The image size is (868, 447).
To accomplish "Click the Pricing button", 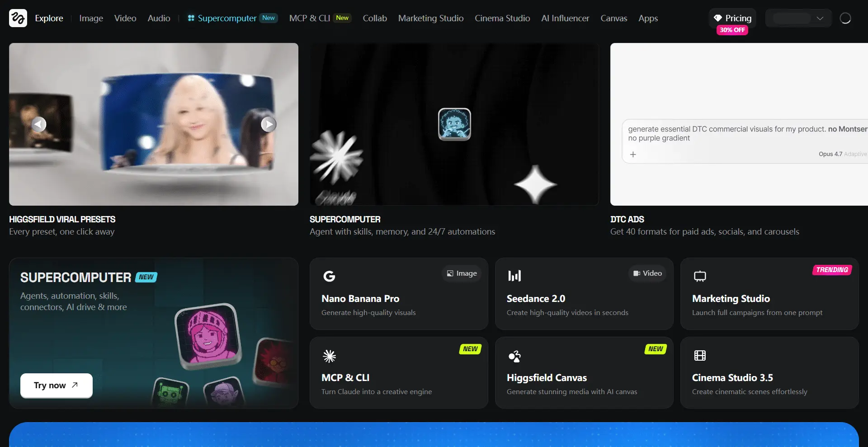I will (x=732, y=18).
